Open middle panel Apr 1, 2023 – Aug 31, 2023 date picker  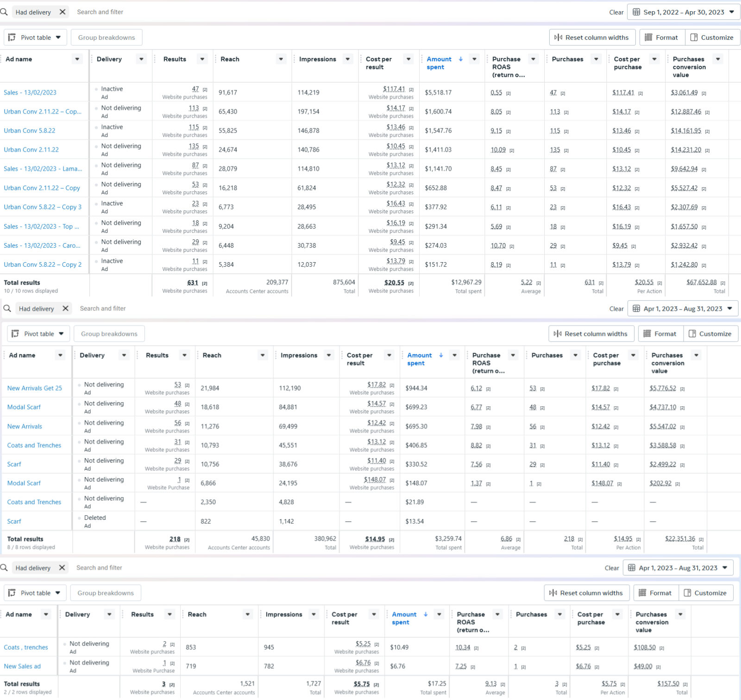point(683,309)
